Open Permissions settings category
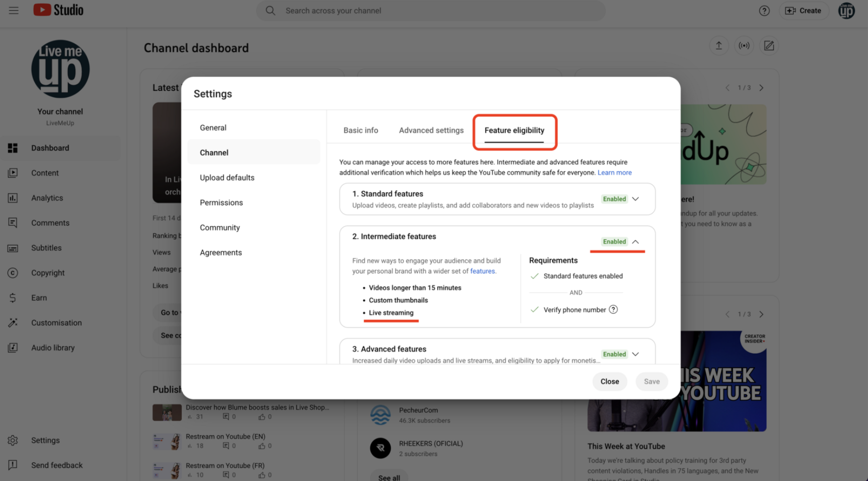868x481 pixels. (254, 203)
